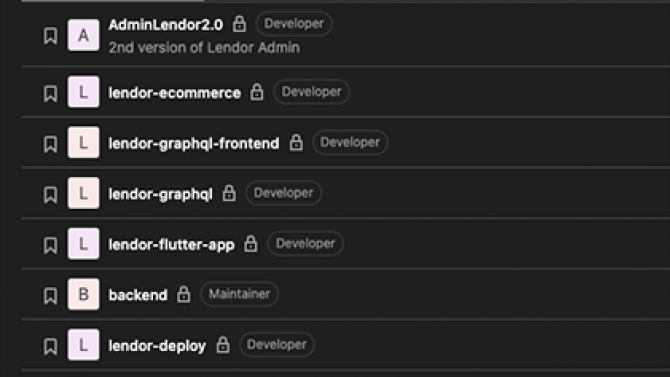Bookmark the backend project
670x377 pixels.
tap(50, 295)
